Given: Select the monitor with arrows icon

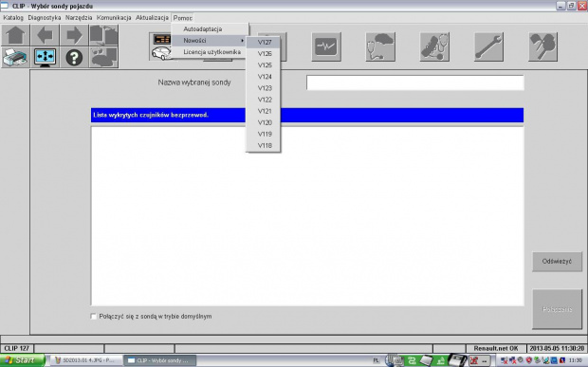Looking at the screenshot, I should point(45,57).
